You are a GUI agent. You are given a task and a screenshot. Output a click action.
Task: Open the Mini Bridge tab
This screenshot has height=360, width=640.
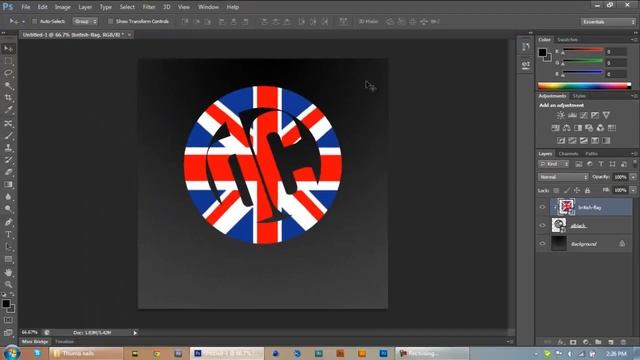[35, 342]
